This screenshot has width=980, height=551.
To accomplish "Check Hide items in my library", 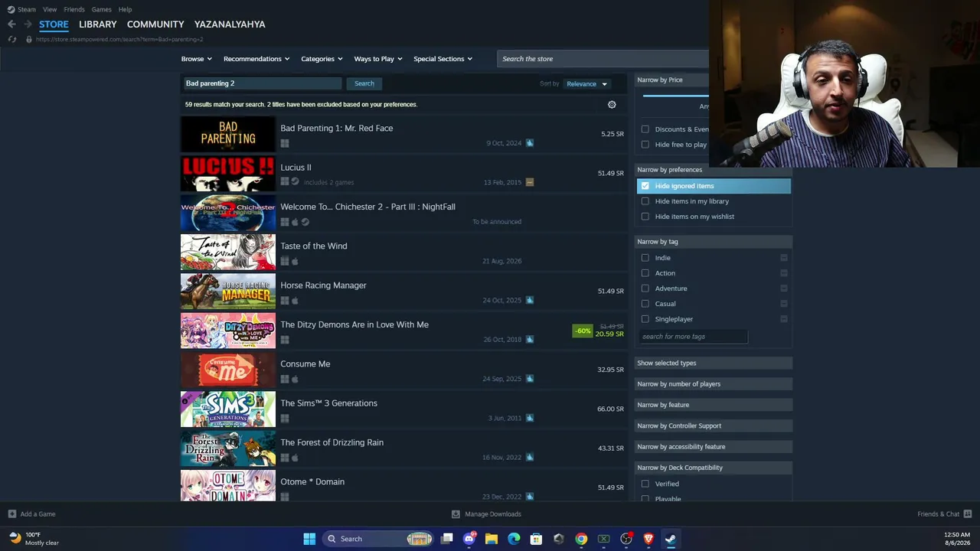I will click(x=645, y=201).
